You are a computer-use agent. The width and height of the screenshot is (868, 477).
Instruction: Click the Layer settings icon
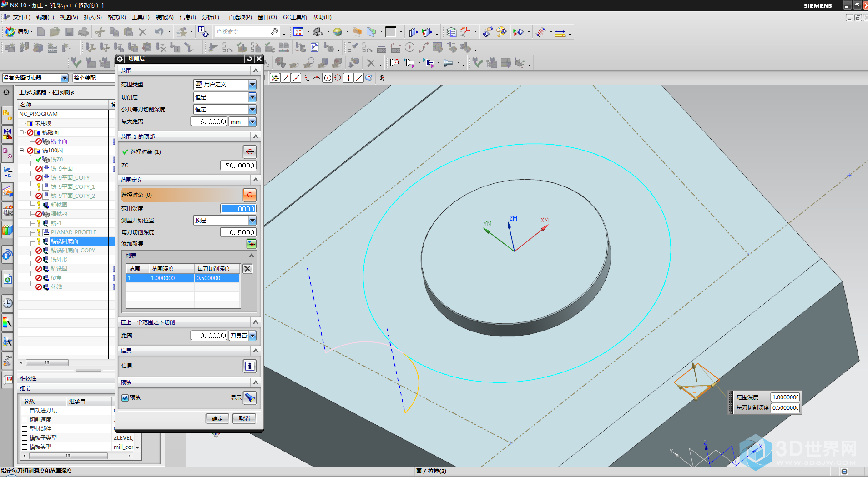tap(451, 32)
